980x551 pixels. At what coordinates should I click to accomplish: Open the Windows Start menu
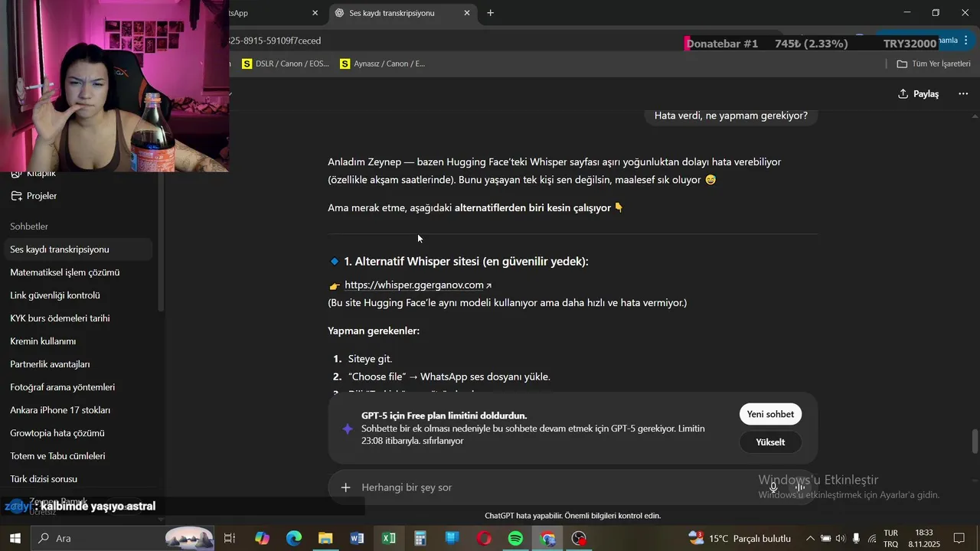pyautogui.click(x=15, y=538)
